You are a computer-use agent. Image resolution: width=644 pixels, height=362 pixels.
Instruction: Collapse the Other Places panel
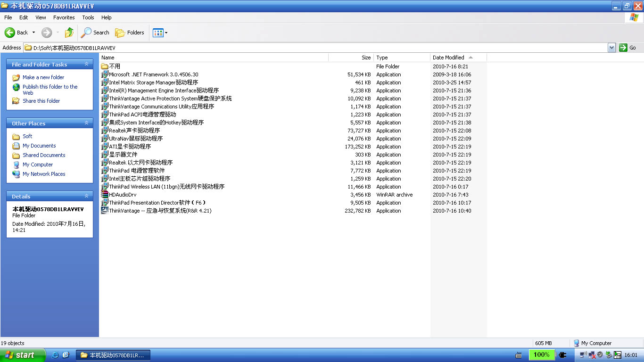click(x=86, y=123)
